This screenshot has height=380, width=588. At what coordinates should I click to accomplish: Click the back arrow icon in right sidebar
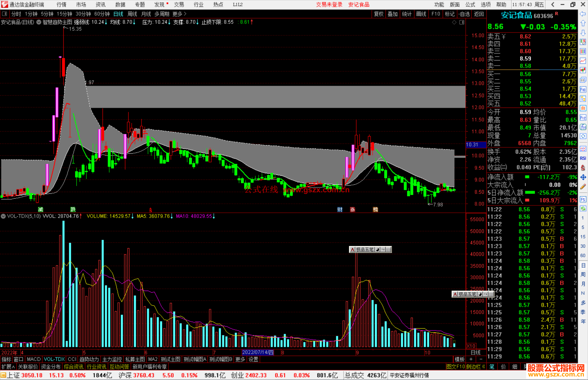(x=583, y=14)
